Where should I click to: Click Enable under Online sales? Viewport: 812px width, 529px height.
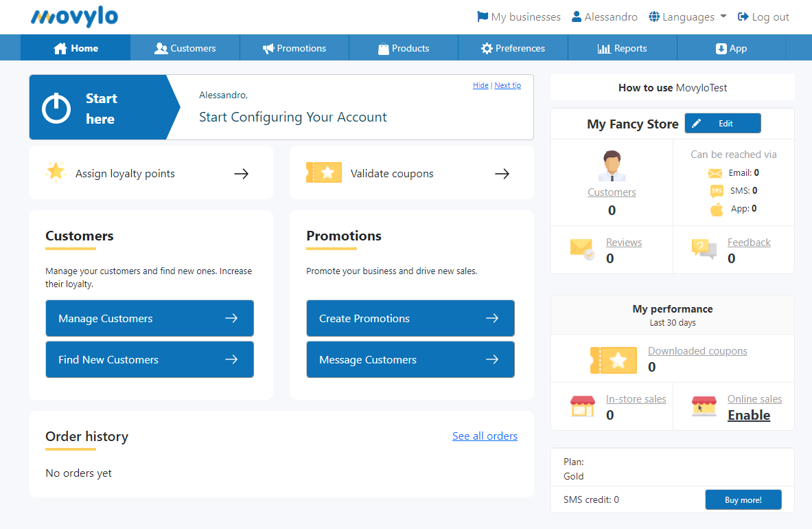[749, 415]
